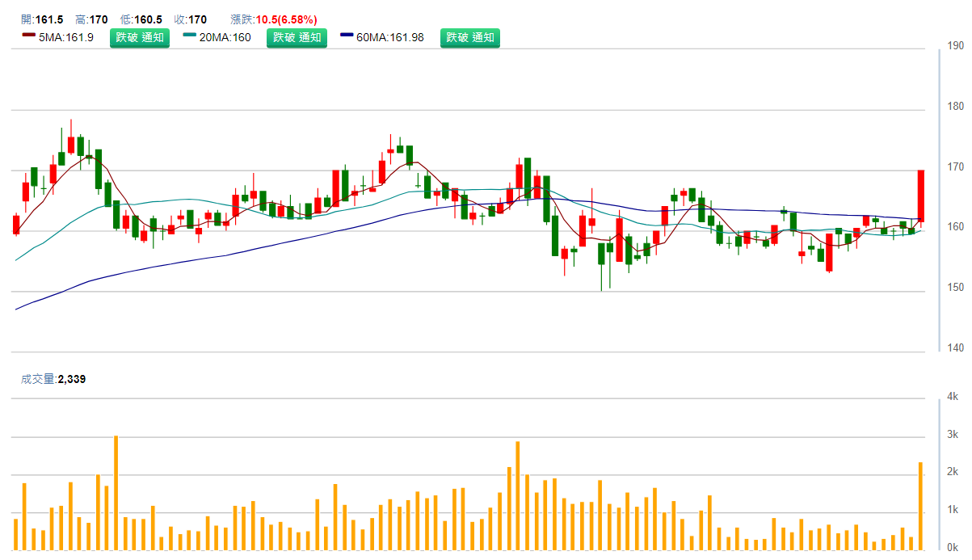The height and width of the screenshot is (560, 972).
Task: Click the 跌破 通知 button beside 60MA
Action: tap(469, 37)
